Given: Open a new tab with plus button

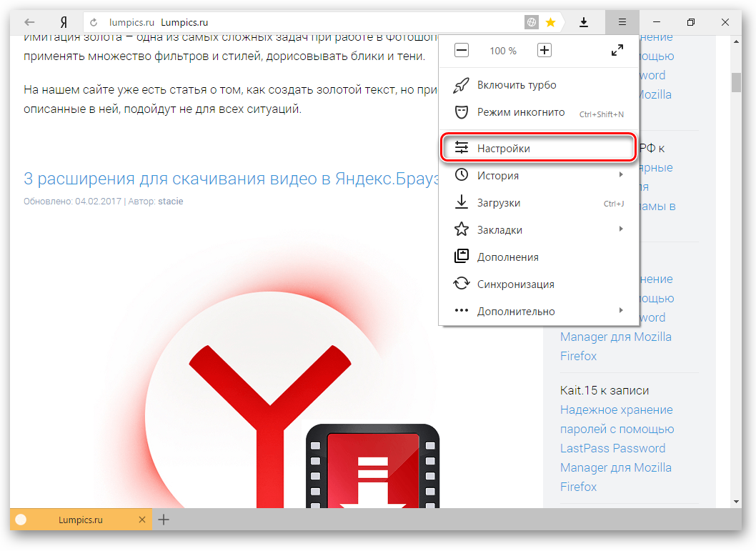Looking at the screenshot, I should pyautogui.click(x=164, y=520).
